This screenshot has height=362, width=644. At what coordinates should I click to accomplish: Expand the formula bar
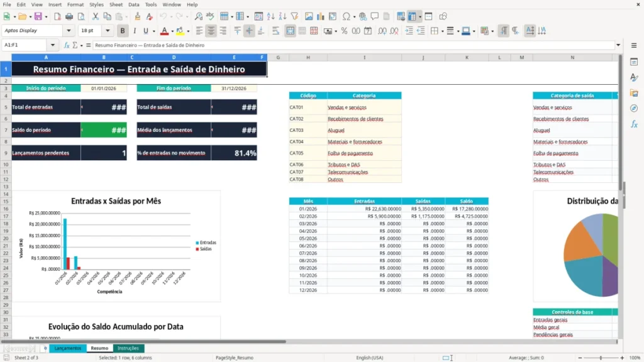(x=618, y=45)
